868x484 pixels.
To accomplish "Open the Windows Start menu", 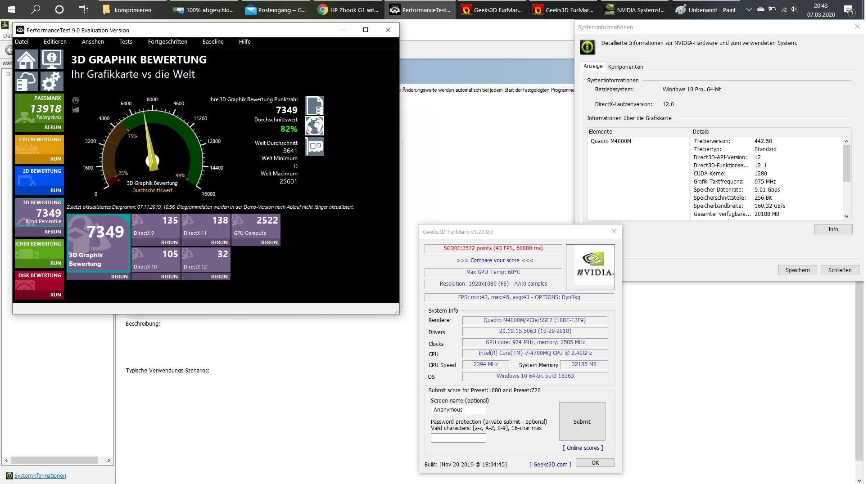I will point(12,9).
